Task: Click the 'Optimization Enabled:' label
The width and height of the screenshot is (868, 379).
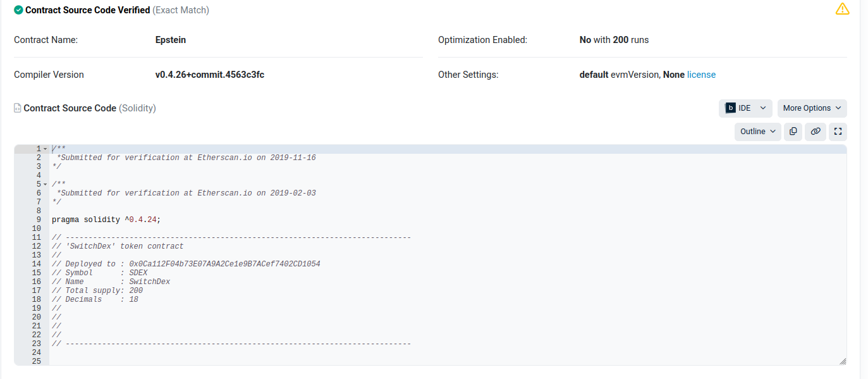Action: pyautogui.click(x=482, y=40)
